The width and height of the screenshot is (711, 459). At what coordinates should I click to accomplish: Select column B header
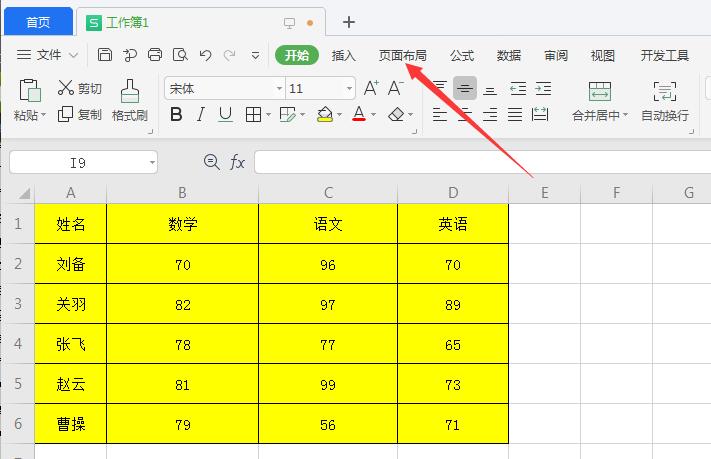pos(182,193)
